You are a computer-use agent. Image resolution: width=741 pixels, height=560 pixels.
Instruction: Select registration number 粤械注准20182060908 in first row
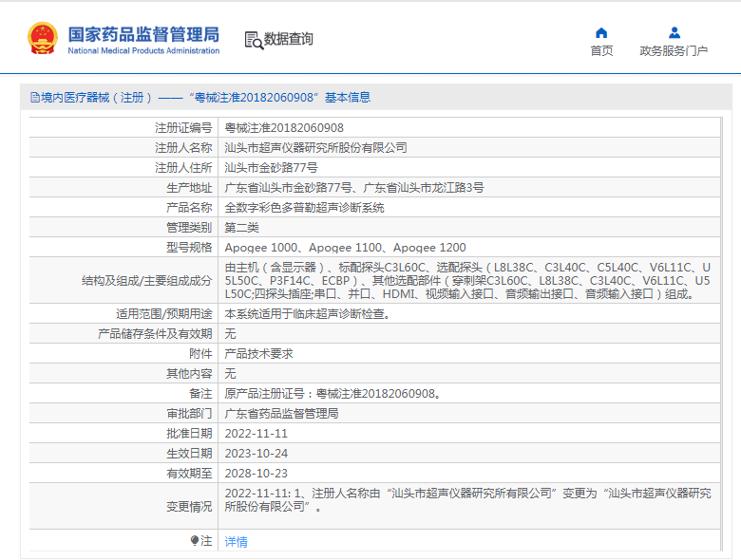tap(284, 127)
